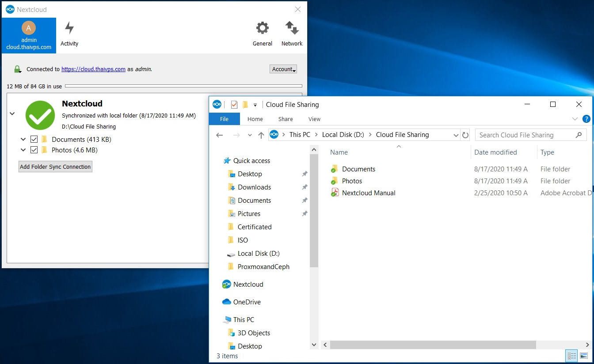
Task: Open the Account dropdown menu
Action: point(283,69)
